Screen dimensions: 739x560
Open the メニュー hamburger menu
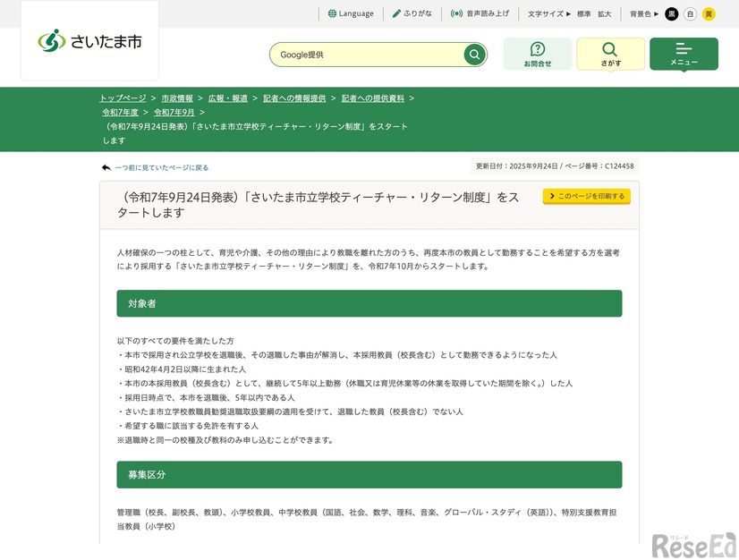[684, 55]
